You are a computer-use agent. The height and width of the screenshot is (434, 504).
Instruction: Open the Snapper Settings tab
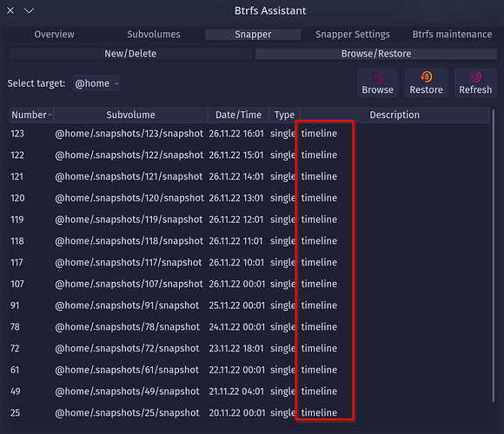point(352,35)
